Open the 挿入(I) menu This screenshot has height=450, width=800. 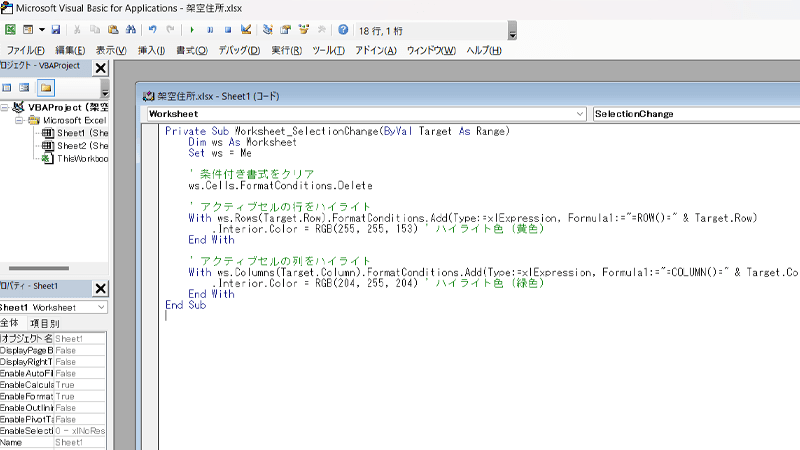pyautogui.click(x=151, y=50)
